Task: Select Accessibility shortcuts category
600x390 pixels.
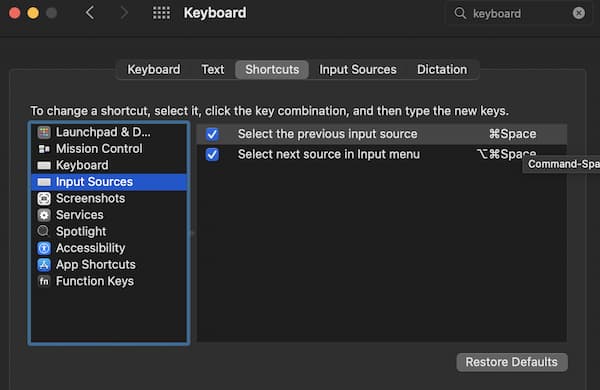Action: [109, 248]
